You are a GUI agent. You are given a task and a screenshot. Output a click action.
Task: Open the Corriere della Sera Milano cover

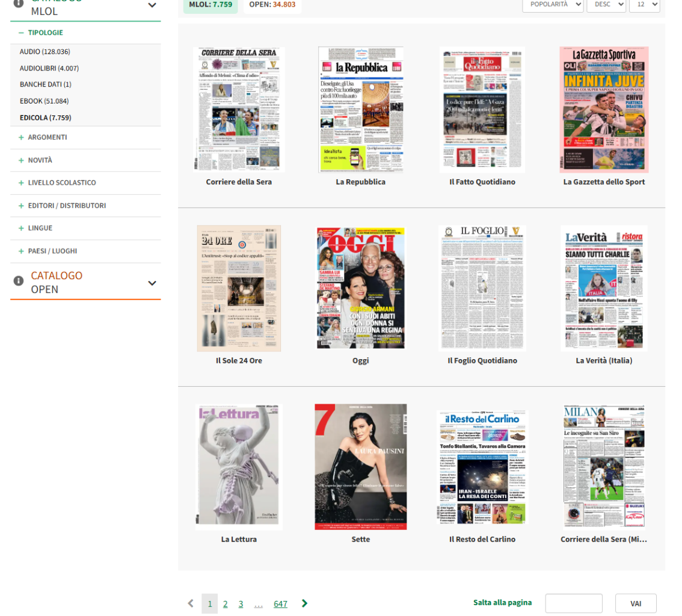click(x=604, y=467)
